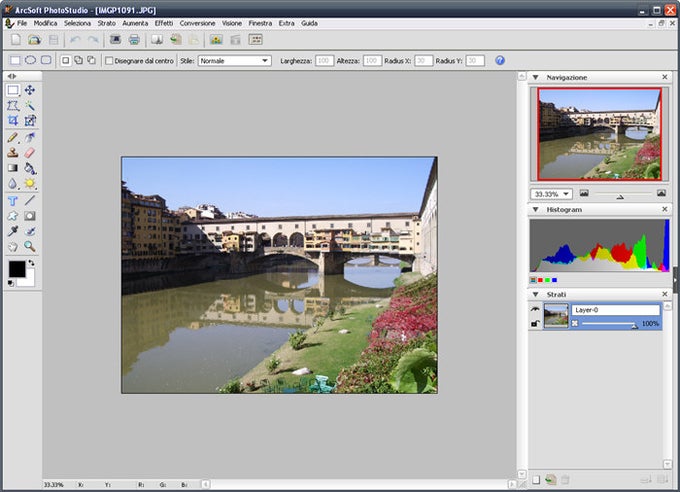The width and height of the screenshot is (680, 492).
Task: Click the Layer-0 opacity slider
Action: point(609,324)
